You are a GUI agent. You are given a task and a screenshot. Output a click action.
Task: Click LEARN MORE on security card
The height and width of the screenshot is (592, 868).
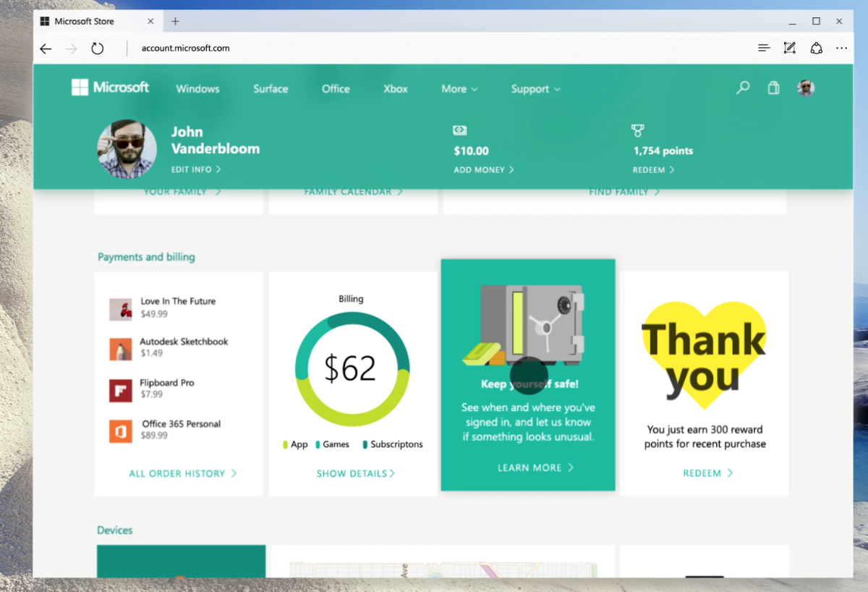click(x=535, y=468)
